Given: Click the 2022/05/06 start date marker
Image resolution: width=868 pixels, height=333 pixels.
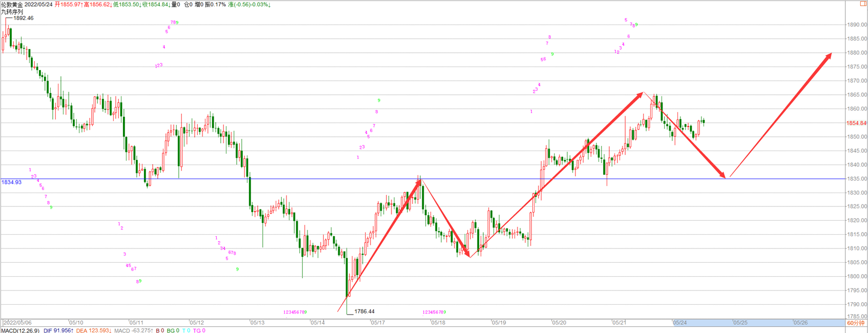Looking at the screenshot, I should [x=17, y=323].
